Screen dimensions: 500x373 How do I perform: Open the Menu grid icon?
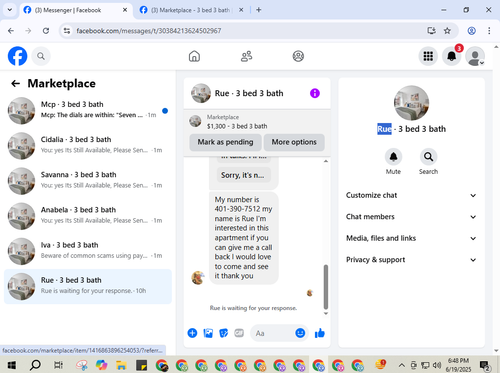coord(428,56)
